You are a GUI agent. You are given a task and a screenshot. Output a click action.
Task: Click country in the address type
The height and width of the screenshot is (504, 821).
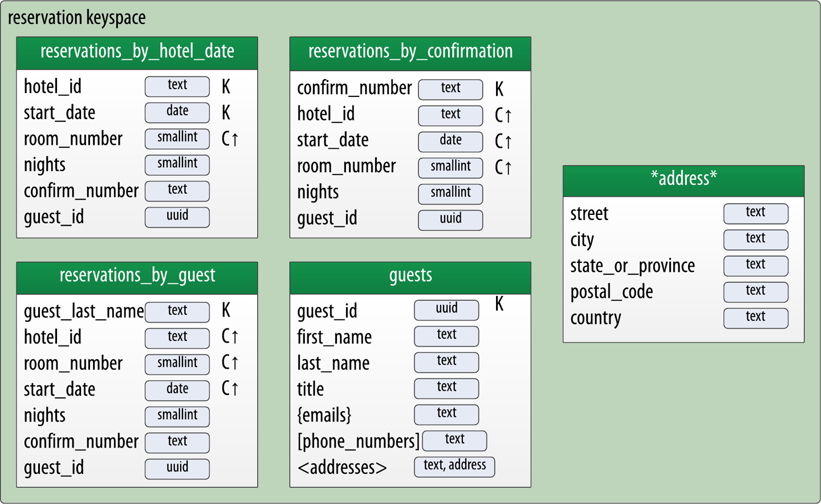coord(595,319)
